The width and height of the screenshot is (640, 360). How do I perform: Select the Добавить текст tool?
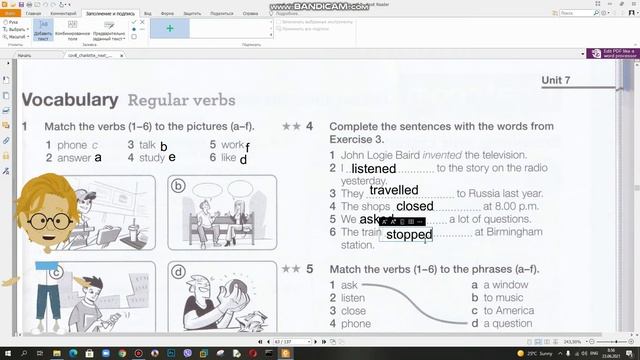(x=43, y=30)
